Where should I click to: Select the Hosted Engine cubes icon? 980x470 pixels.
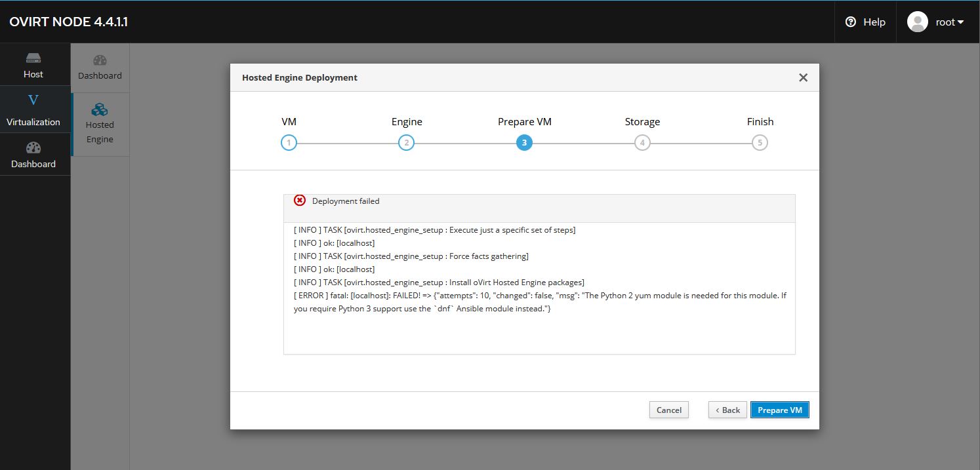[x=100, y=109]
